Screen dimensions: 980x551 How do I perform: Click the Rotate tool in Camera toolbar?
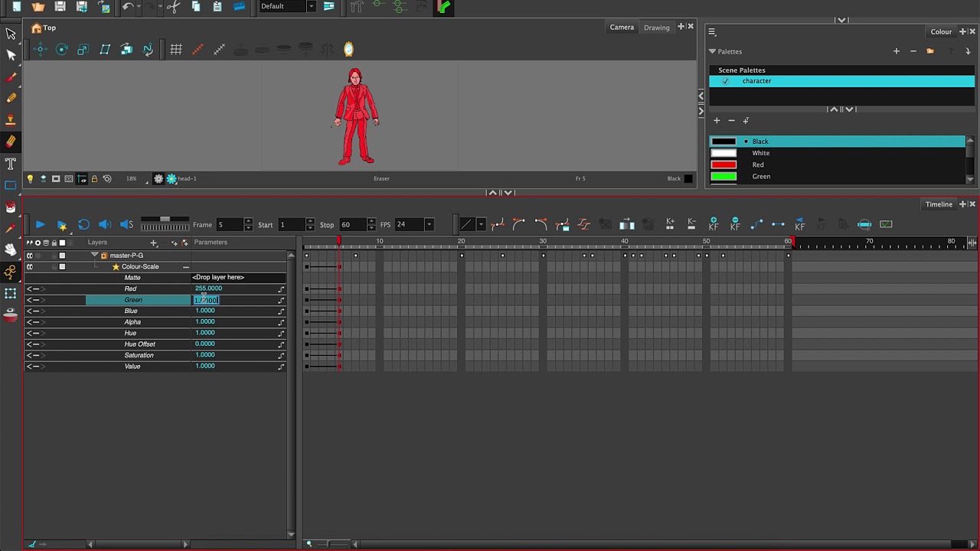(x=62, y=50)
